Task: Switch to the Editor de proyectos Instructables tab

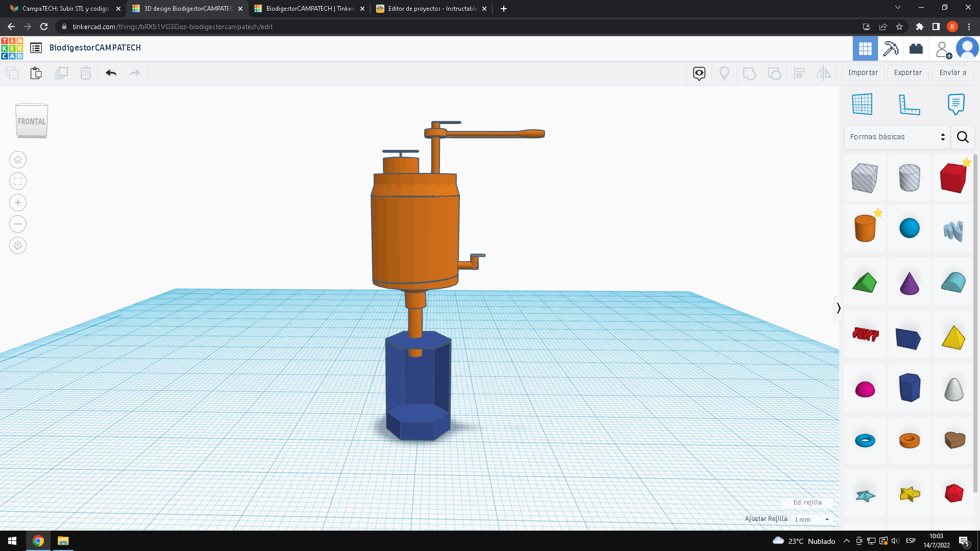Action: tap(431, 9)
